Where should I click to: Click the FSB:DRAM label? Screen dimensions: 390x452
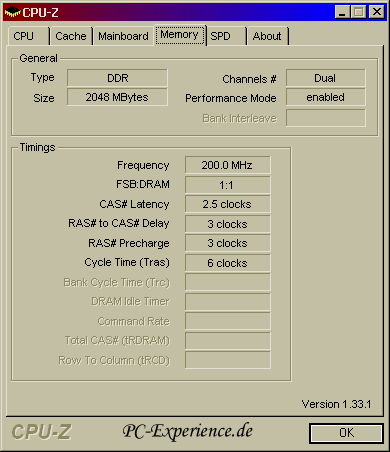coord(143,184)
